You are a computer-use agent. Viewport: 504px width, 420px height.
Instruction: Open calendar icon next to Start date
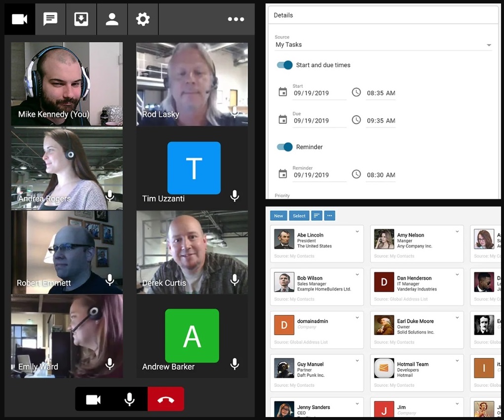point(283,92)
